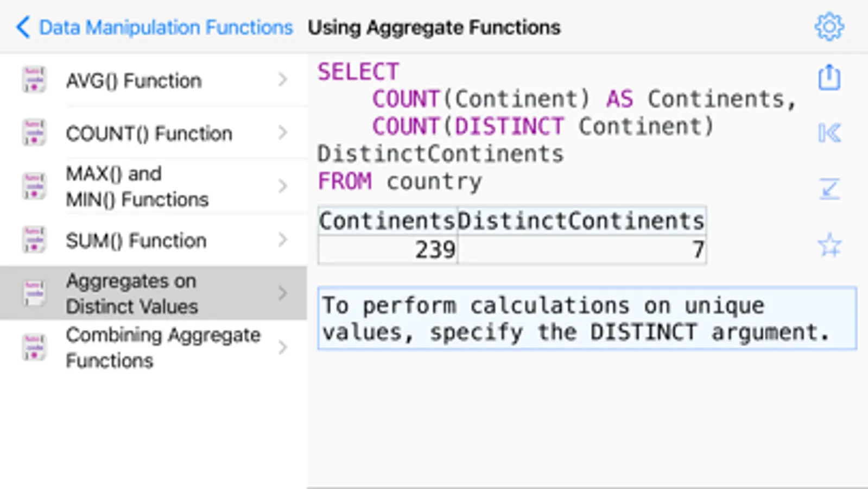Screen dimensions: 868x489
Task: Click the AVG() Function document icon
Action: pos(34,80)
